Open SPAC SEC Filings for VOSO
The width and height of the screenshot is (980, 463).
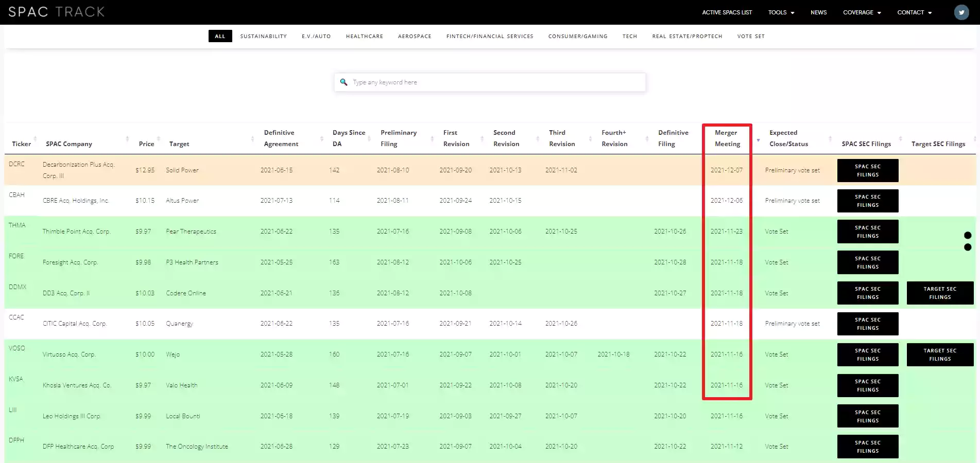point(868,354)
